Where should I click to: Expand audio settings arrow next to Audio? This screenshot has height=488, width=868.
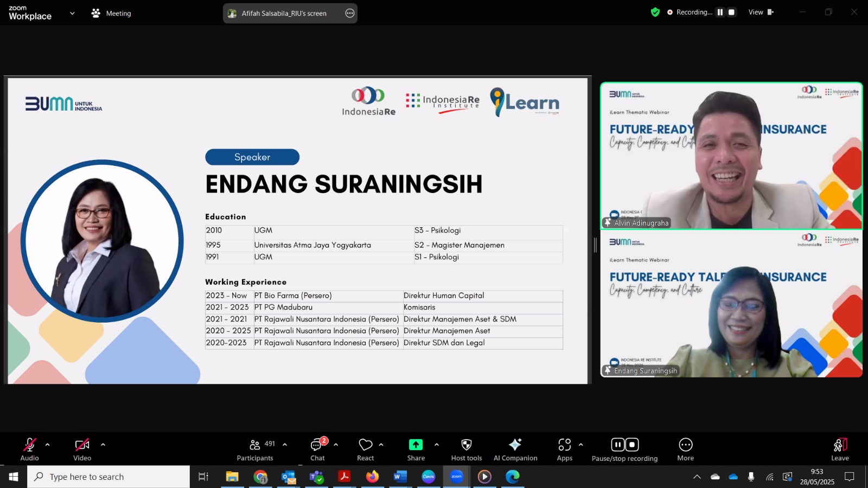[x=48, y=445]
